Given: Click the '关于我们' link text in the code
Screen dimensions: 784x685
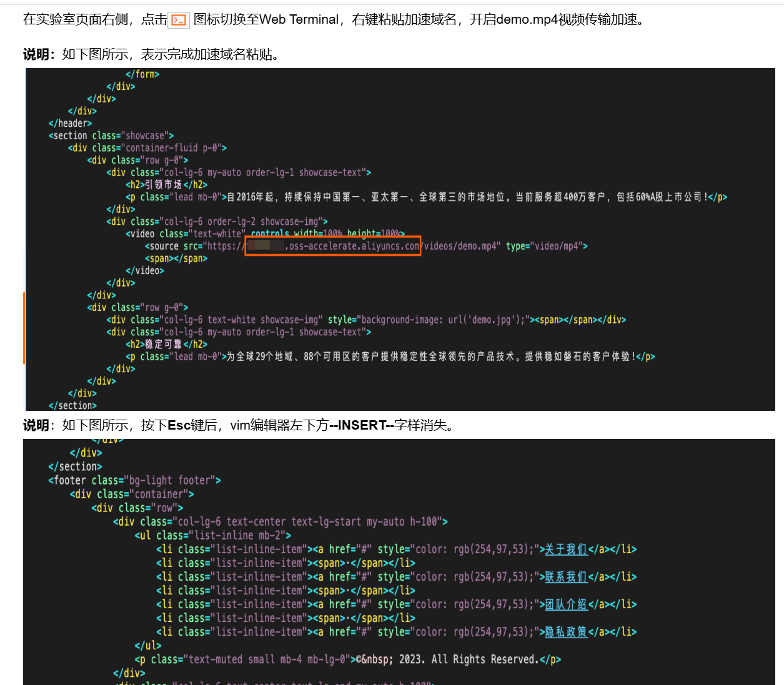Looking at the screenshot, I should tap(566, 549).
